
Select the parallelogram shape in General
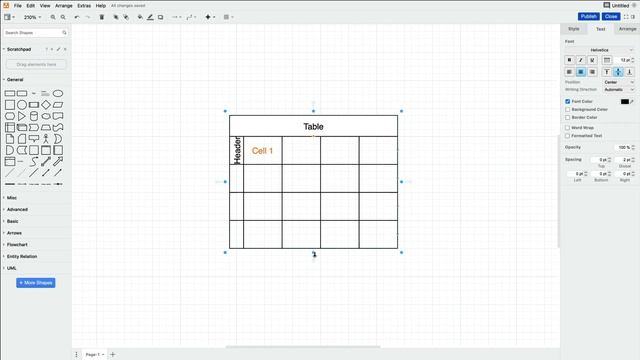(58, 105)
